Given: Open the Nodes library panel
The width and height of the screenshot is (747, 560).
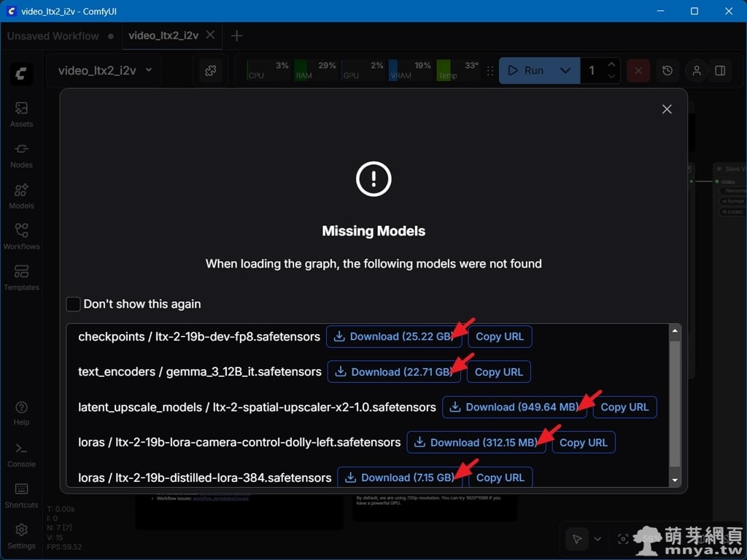Looking at the screenshot, I should click(21, 155).
